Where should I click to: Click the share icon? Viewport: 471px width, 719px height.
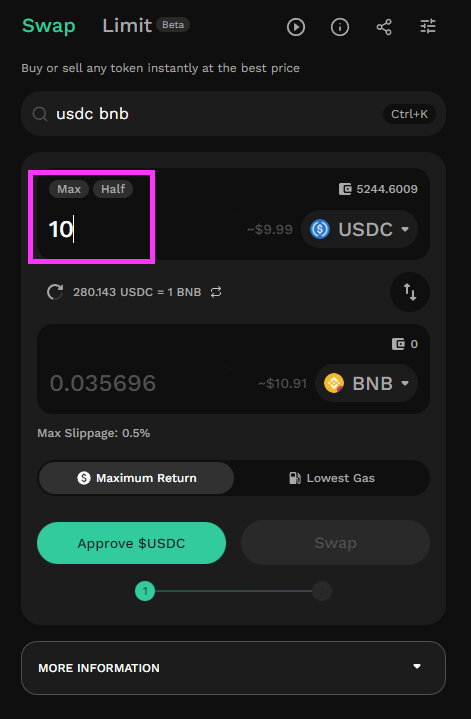point(384,27)
